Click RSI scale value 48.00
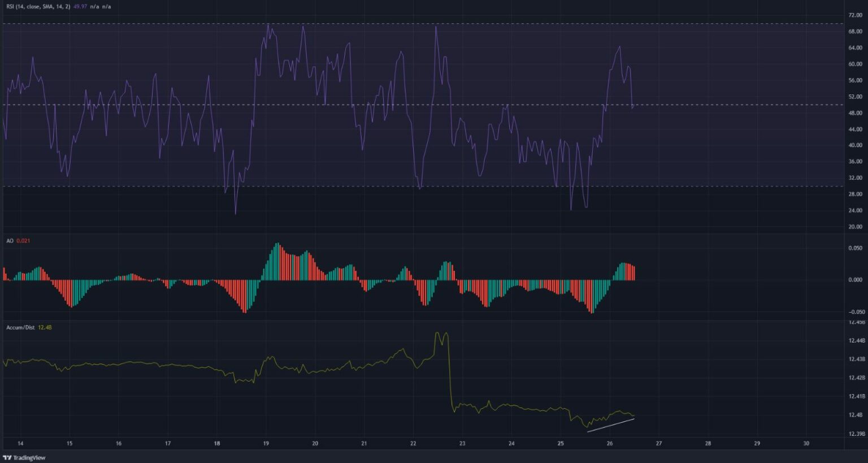The image size is (868, 463). point(856,113)
